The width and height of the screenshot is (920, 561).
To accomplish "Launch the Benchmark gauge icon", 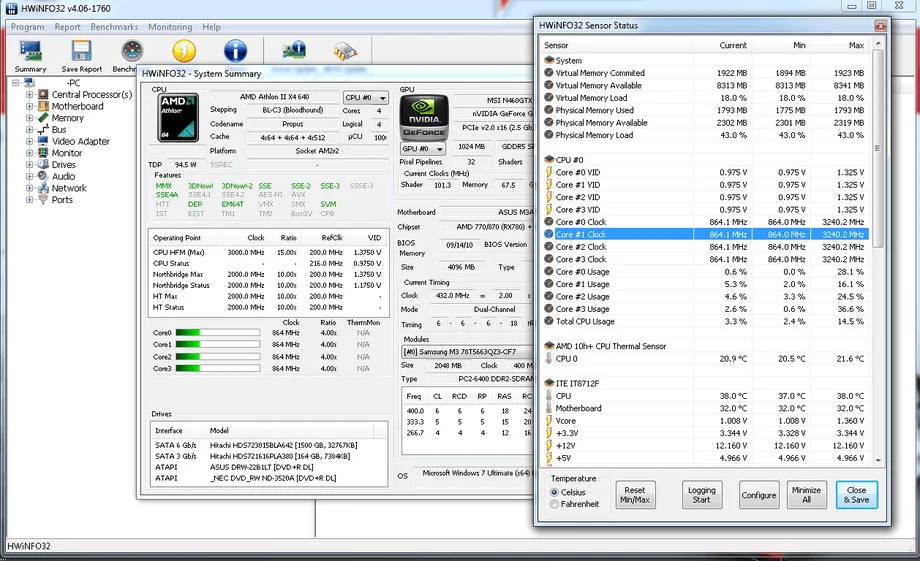I will point(132,50).
